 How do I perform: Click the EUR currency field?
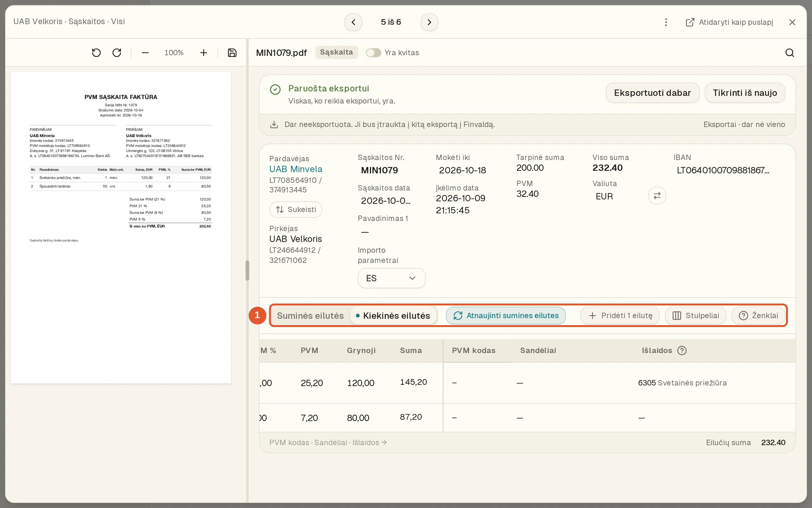tap(604, 197)
